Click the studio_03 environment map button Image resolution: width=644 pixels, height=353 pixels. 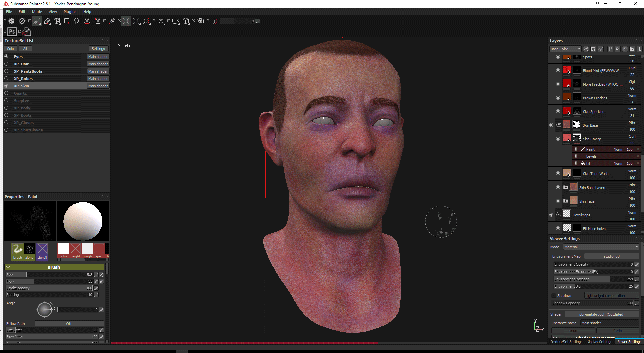(612, 256)
